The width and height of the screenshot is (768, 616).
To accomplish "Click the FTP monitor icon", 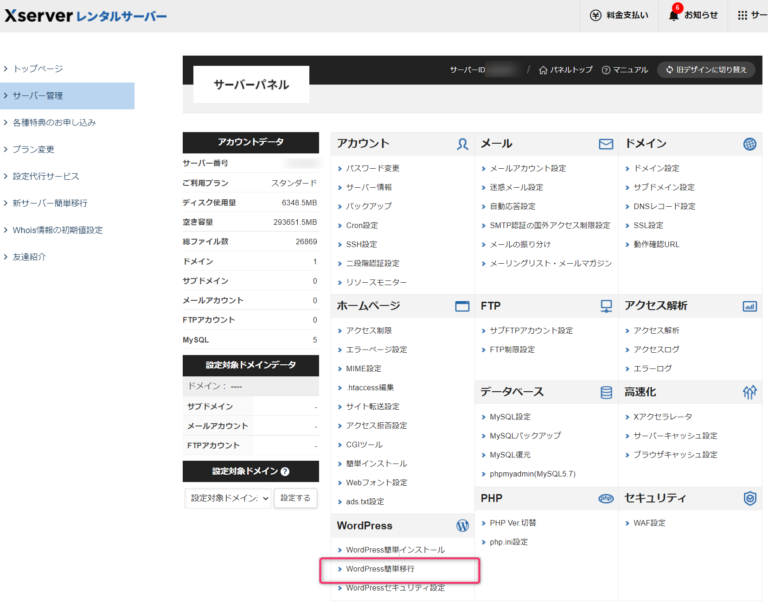I will (x=606, y=307).
